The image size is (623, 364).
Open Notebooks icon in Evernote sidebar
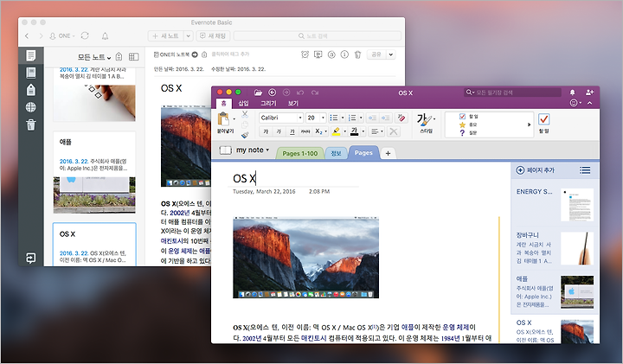(31, 73)
